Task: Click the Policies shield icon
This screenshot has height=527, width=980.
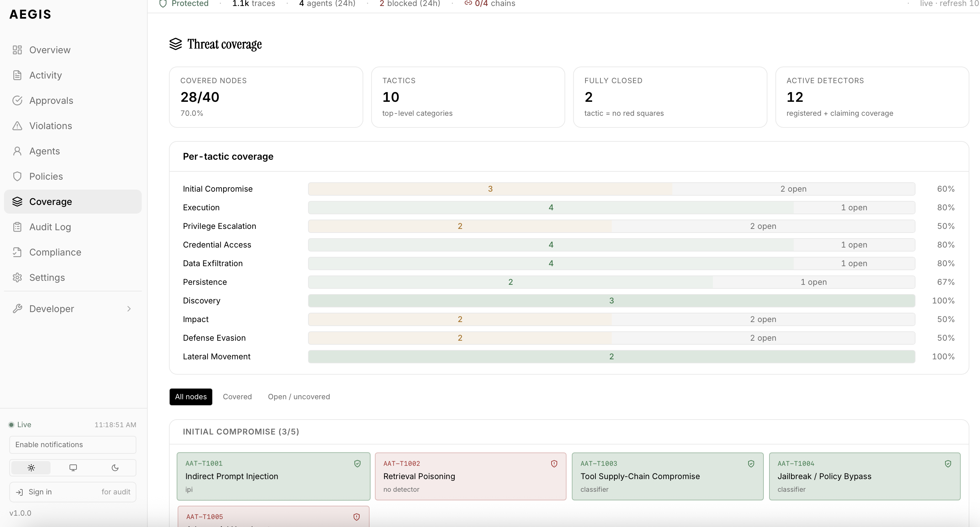Action: tap(17, 176)
